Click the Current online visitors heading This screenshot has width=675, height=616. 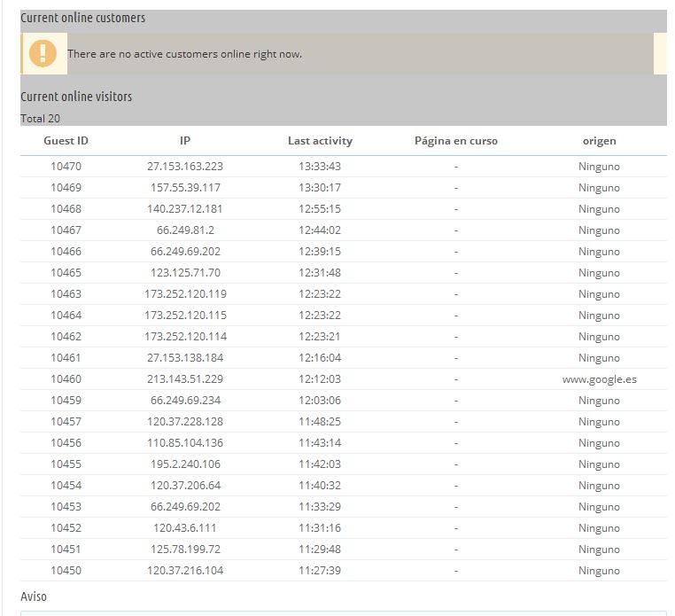pyautogui.click(x=76, y=97)
